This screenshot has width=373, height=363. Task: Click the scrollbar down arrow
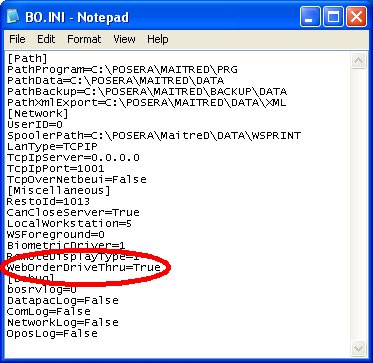click(x=358, y=348)
